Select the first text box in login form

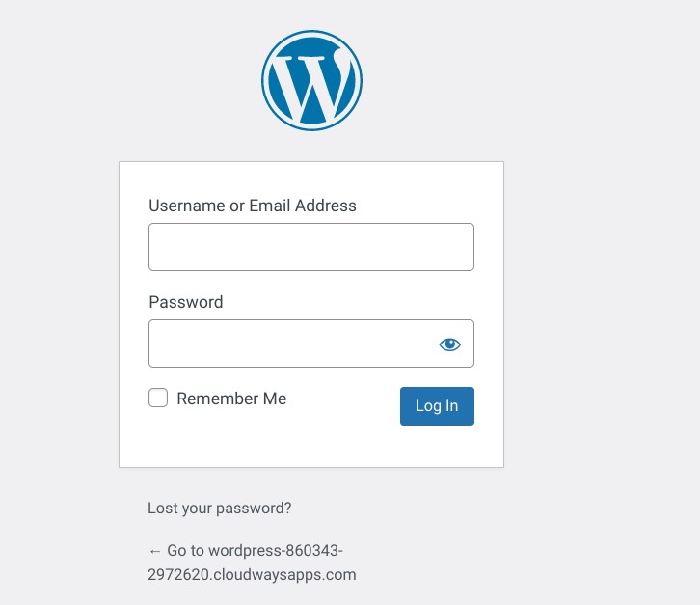(x=310, y=247)
